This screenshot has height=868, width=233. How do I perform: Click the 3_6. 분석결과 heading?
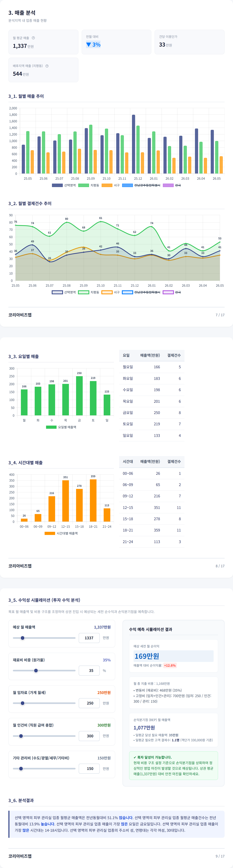21,800
